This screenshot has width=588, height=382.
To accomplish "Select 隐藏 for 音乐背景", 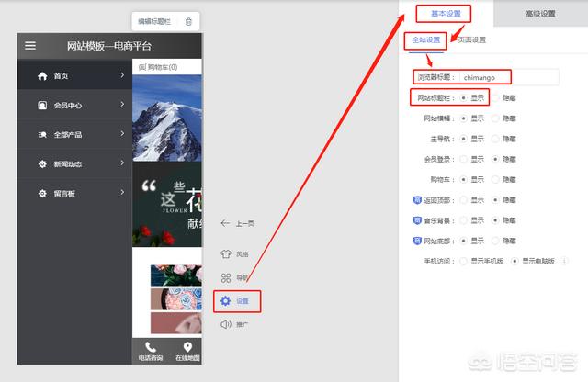I will pos(495,220).
